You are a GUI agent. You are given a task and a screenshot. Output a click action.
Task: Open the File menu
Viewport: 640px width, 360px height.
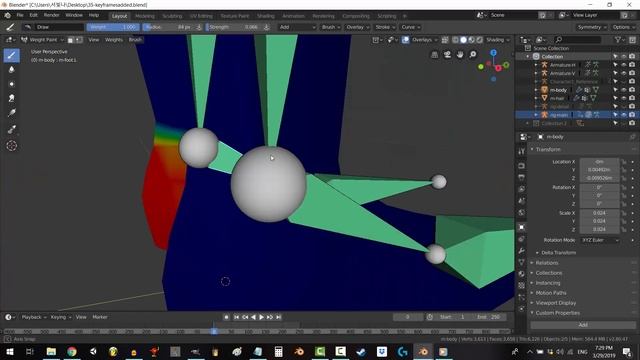point(20,16)
